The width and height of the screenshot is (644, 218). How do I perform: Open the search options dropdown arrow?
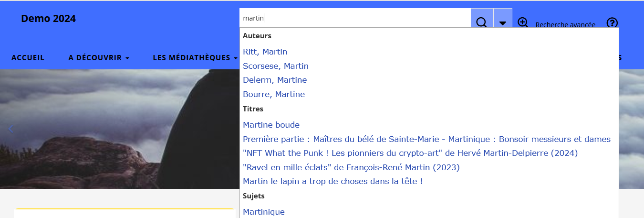click(502, 22)
